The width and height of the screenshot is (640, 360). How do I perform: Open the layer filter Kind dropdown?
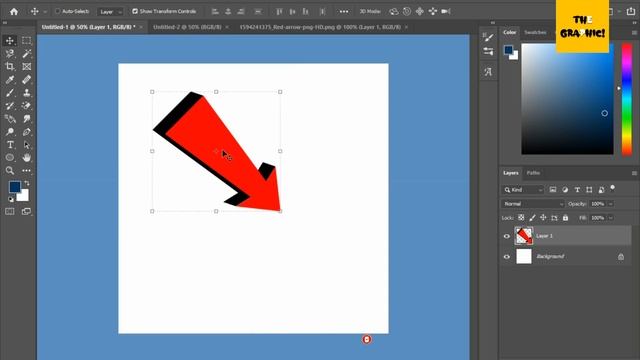pyautogui.click(x=523, y=190)
